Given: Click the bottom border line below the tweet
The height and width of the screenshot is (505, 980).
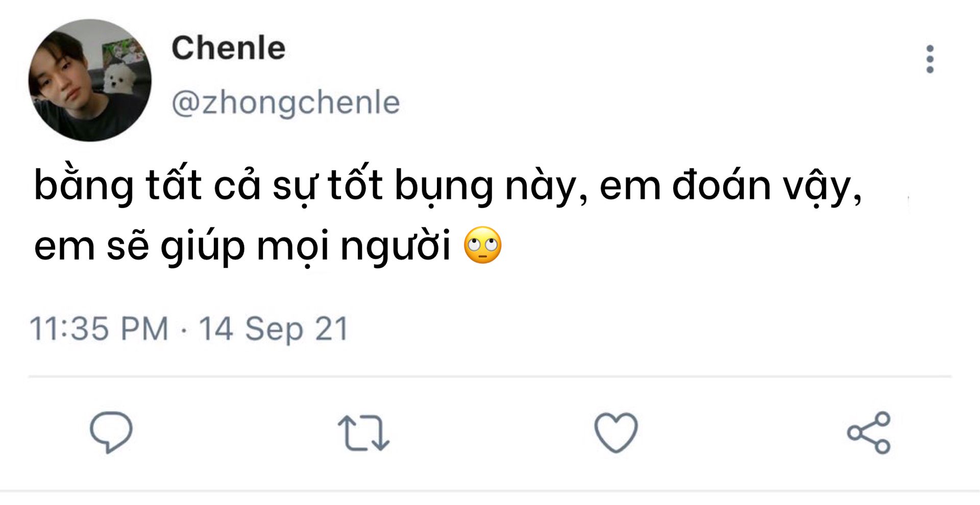Looking at the screenshot, I should 490,492.
